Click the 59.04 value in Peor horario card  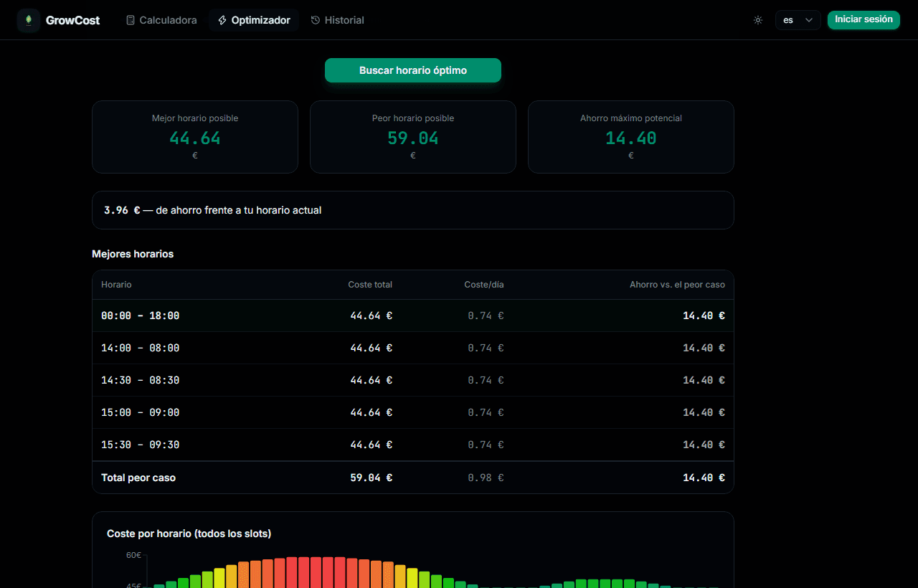click(413, 138)
